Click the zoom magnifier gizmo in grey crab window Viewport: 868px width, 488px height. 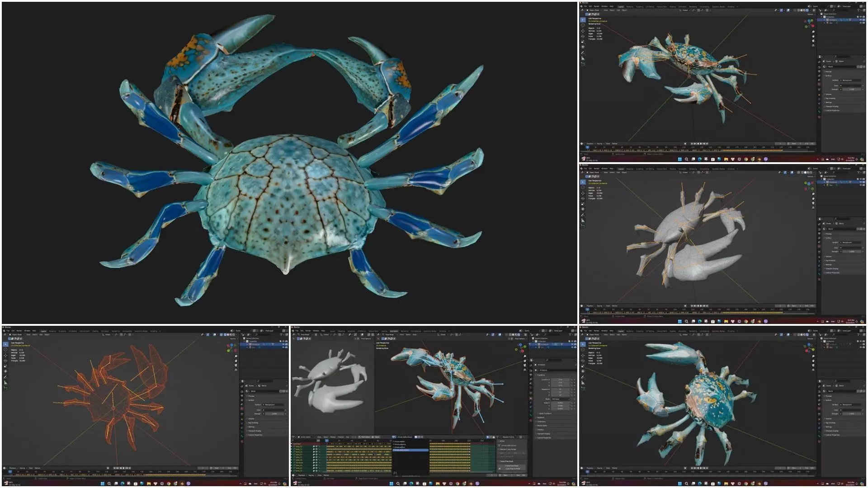click(814, 194)
